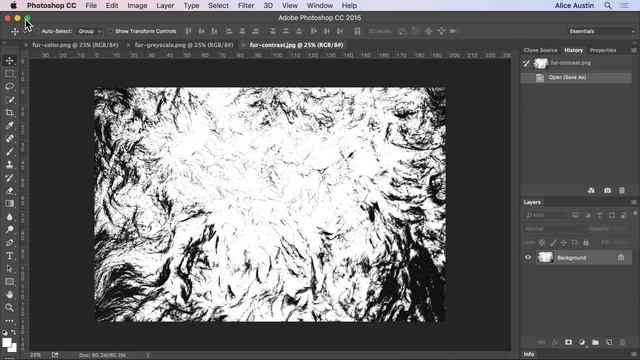Create a new group folder
Screen dimensions: 640x360
[x=596, y=342]
